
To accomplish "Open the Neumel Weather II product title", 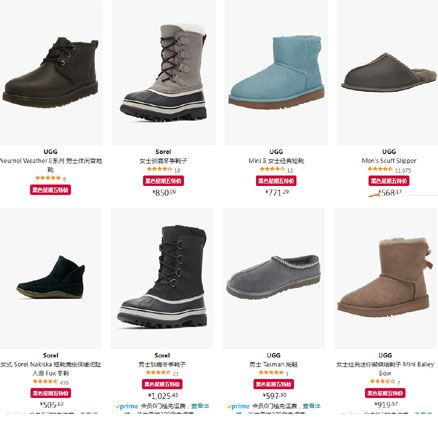I will 50,165.
